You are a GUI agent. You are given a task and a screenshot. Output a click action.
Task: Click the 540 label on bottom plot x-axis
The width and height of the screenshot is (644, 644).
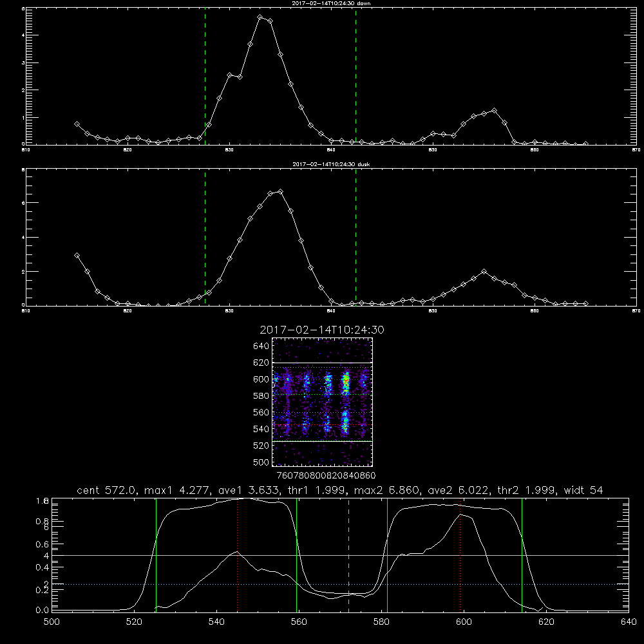[x=216, y=622]
